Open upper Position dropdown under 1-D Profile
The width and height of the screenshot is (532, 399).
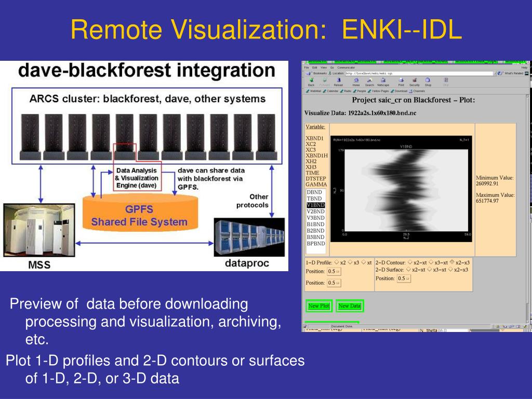(x=334, y=271)
